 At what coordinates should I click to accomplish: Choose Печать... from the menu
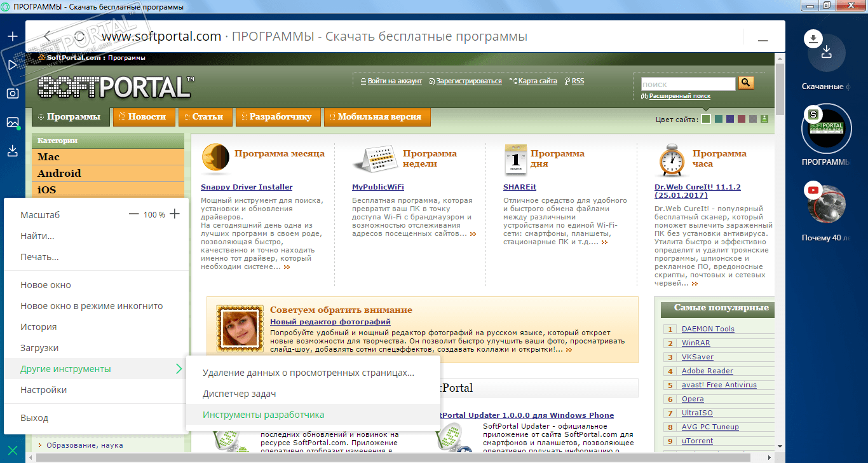click(x=97, y=257)
